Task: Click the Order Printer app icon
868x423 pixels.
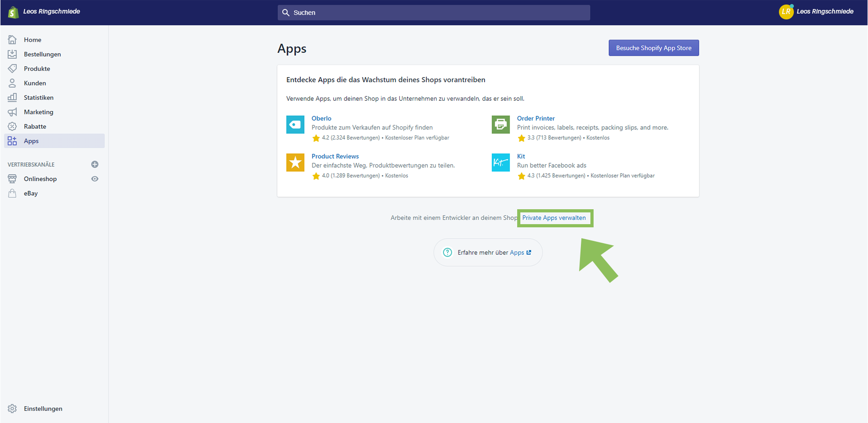Action: click(x=501, y=125)
